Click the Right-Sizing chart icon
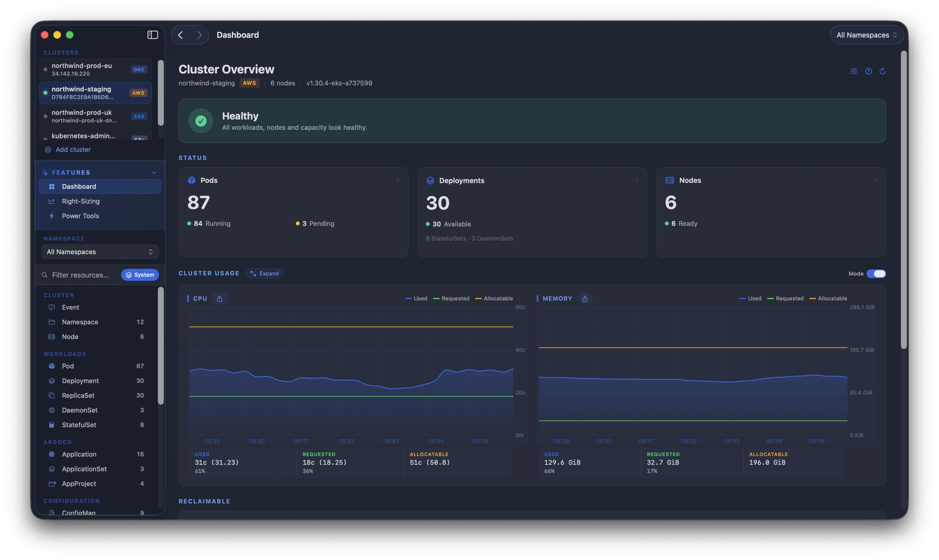Screen dimensions: 939x560 [52, 201]
